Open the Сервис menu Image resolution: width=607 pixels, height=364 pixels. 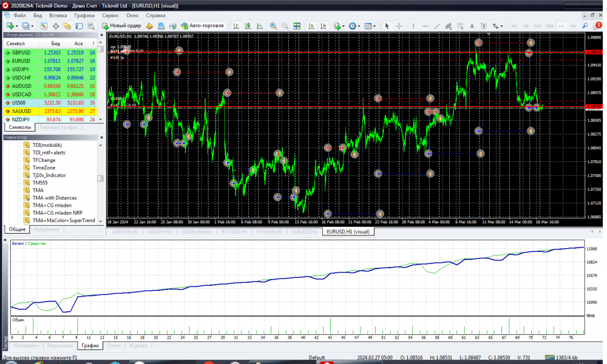point(110,16)
